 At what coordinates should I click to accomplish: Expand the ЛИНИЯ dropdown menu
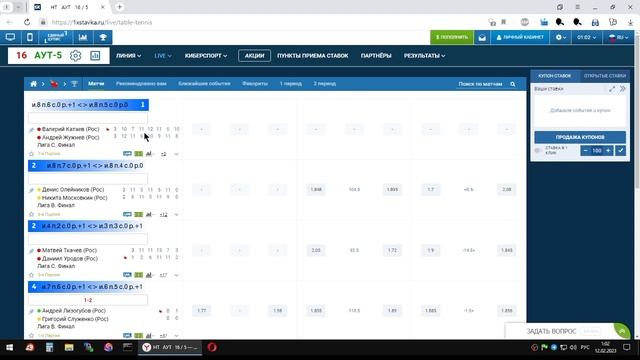coord(128,56)
